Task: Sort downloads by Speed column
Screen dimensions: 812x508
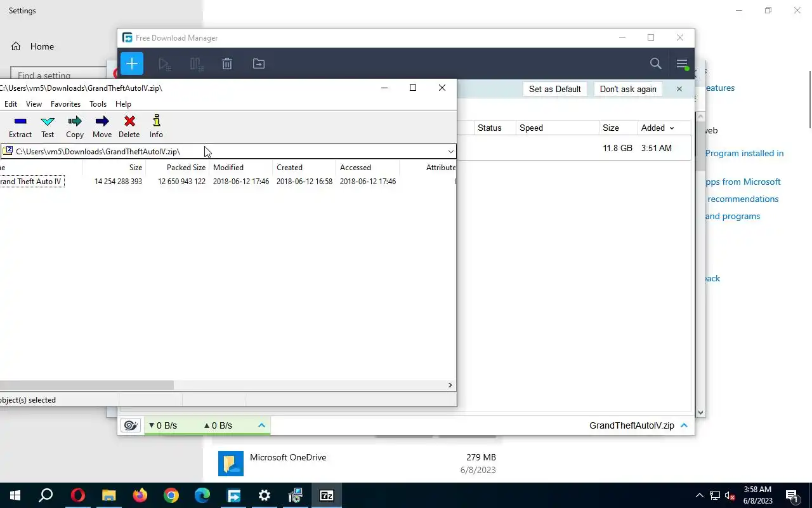Action: (558, 128)
